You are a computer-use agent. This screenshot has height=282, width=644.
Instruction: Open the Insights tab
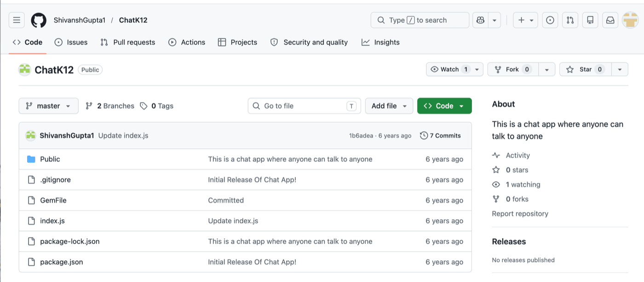coord(380,42)
